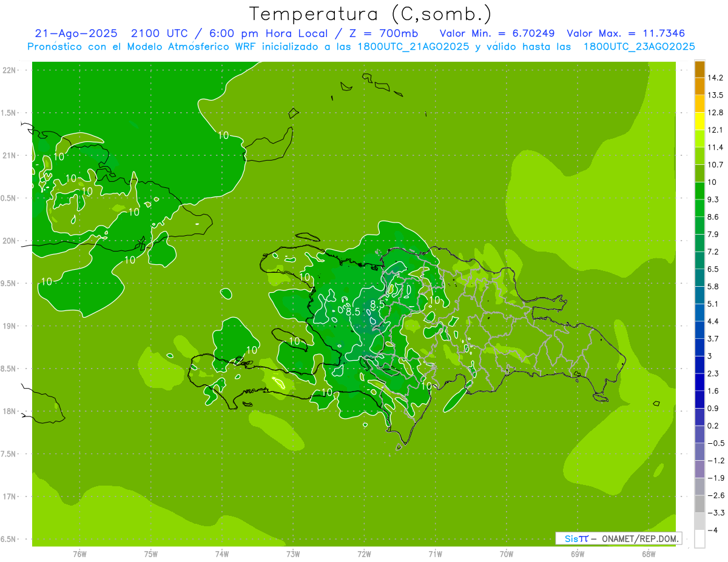
Task: Click the '-1.9' color scale value
Action: pos(715,478)
